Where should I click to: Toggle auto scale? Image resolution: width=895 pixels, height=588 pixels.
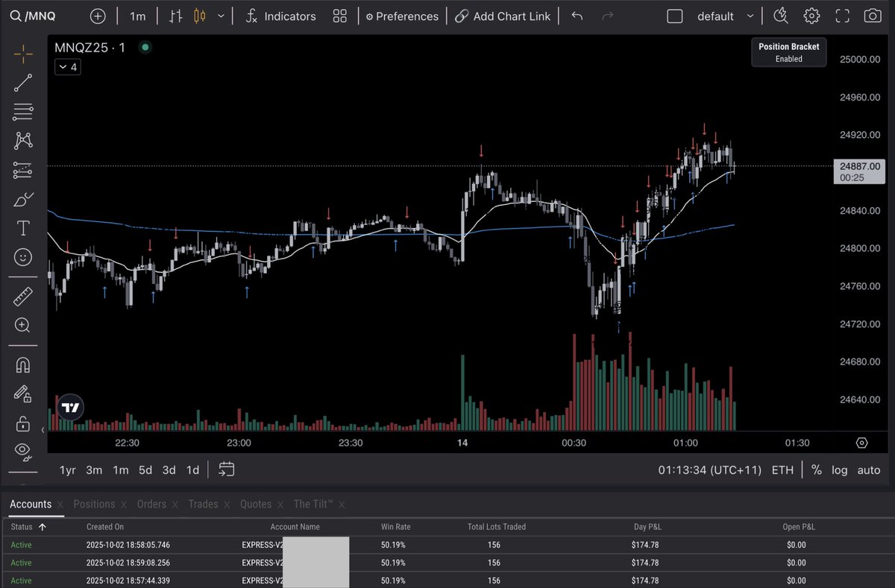click(869, 470)
